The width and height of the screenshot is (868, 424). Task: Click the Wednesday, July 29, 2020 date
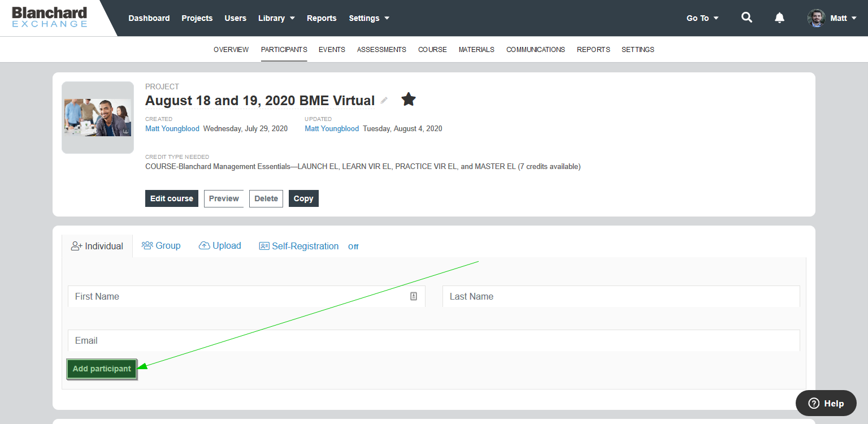[245, 128]
